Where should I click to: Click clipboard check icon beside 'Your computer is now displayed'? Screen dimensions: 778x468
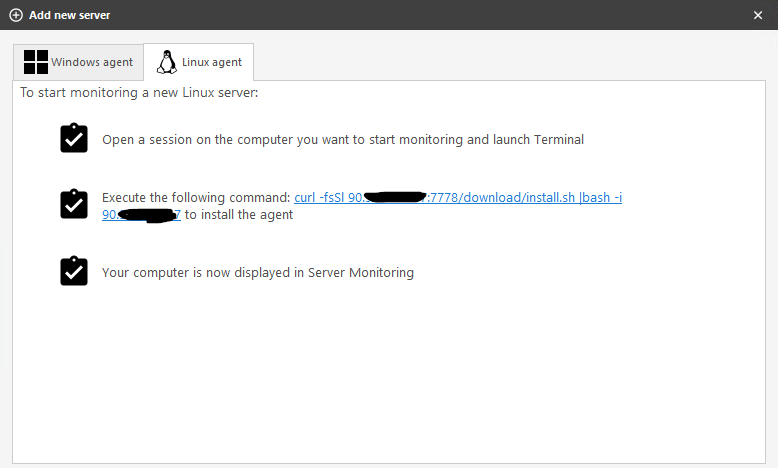pos(74,272)
